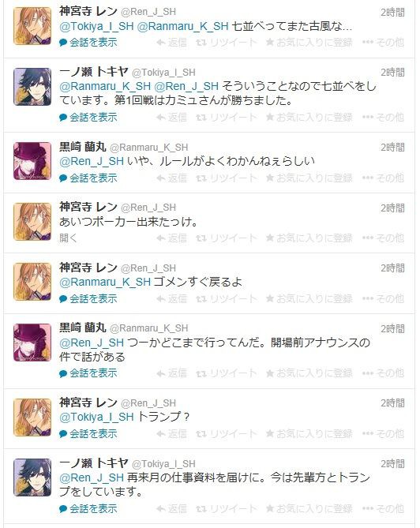The height and width of the screenshot is (528, 420).
Task: Open その他 menu on ルールがよくわかんねぇ tweet
Action: click(383, 178)
